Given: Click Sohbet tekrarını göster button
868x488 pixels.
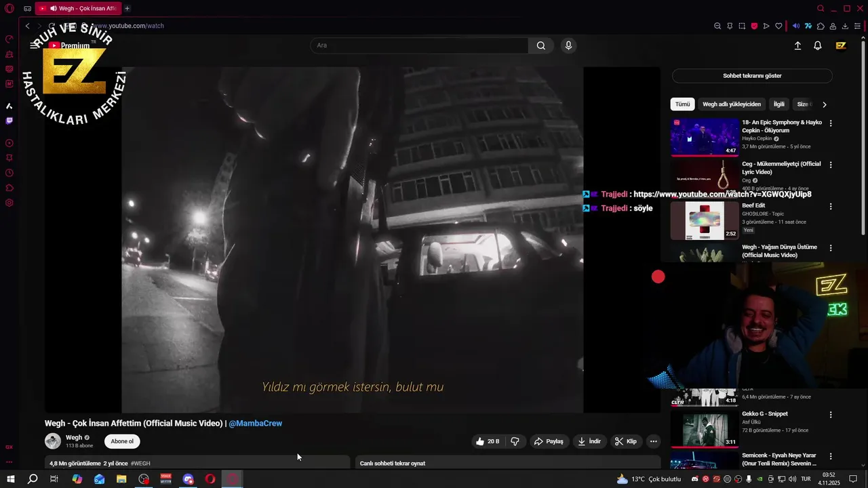Looking at the screenshot, I should (752, 76).
